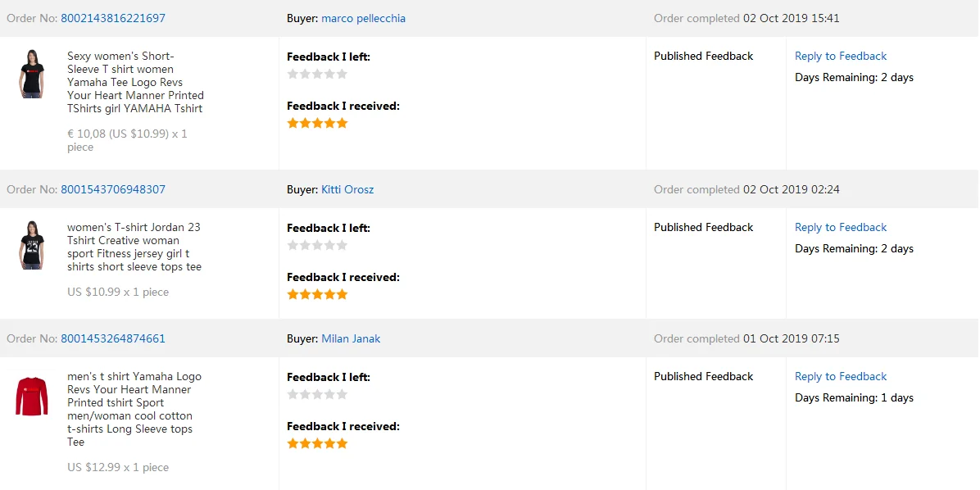View buyer marco pellecchia's profile
This screenshot has width=980, height=490.
(x=363, y=18)
